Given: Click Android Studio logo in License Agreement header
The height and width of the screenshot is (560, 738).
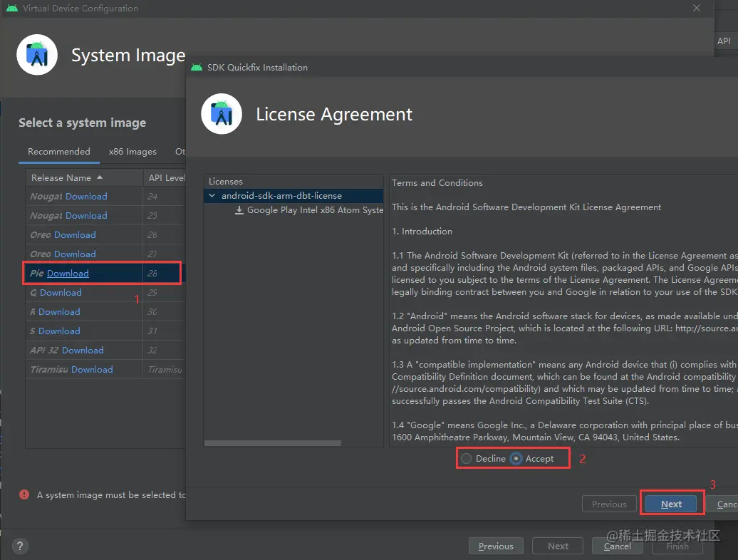Looking at the screenshot, I should point(222,114).
